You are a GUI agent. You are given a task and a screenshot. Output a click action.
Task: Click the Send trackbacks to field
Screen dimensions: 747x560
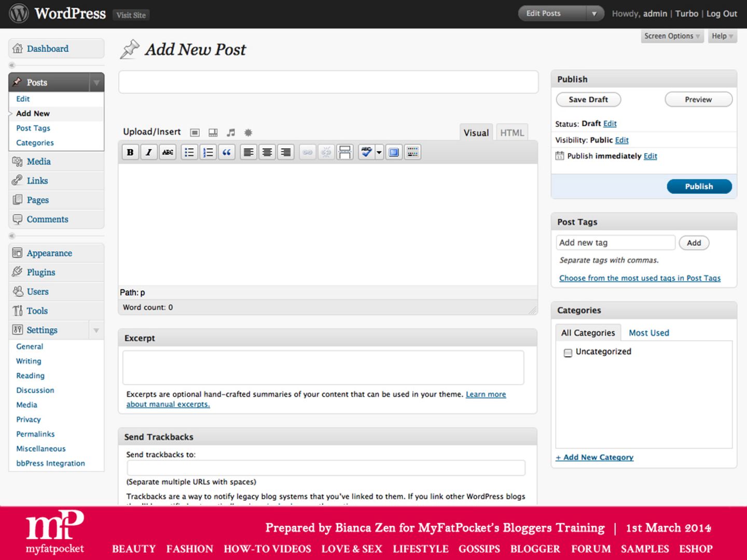326,468
